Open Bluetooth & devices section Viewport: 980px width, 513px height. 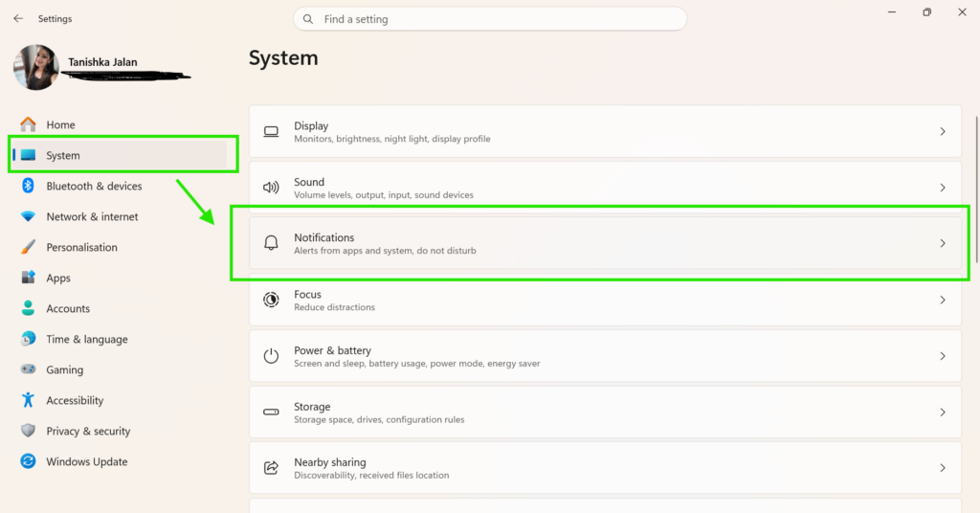[x=119, y=186]
